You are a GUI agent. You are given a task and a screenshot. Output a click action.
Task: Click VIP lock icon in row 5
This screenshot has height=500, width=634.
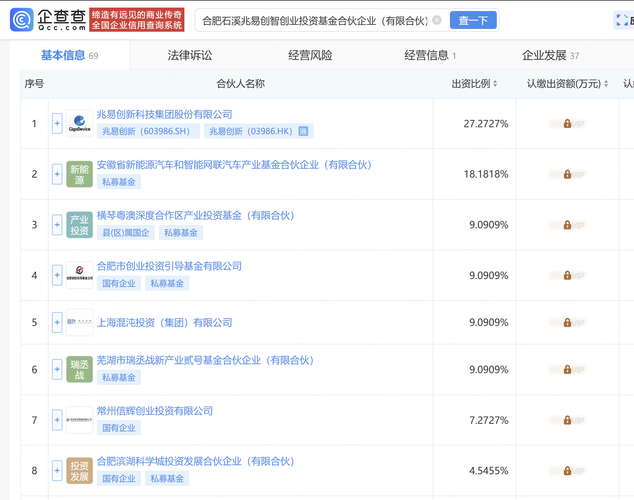pos(567,323)
